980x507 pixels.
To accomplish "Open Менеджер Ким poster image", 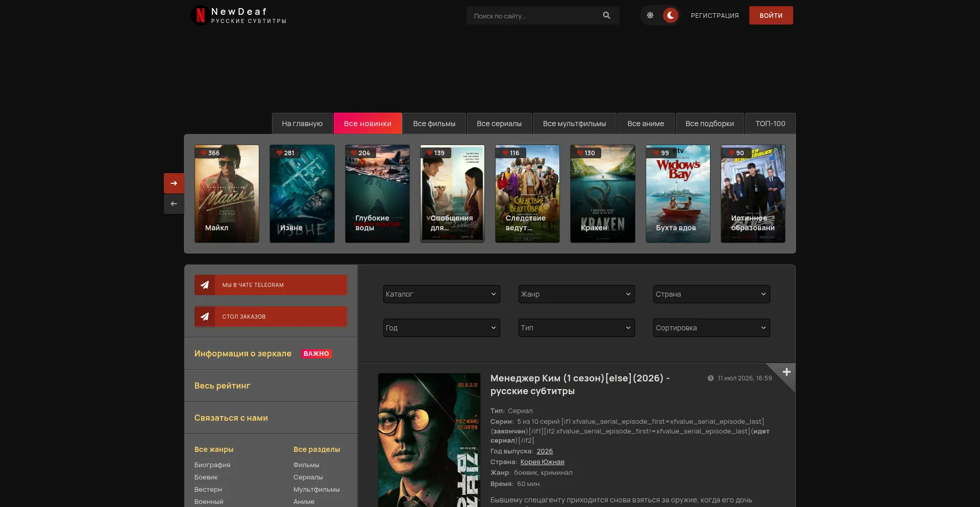I will [x=429, y=440].
